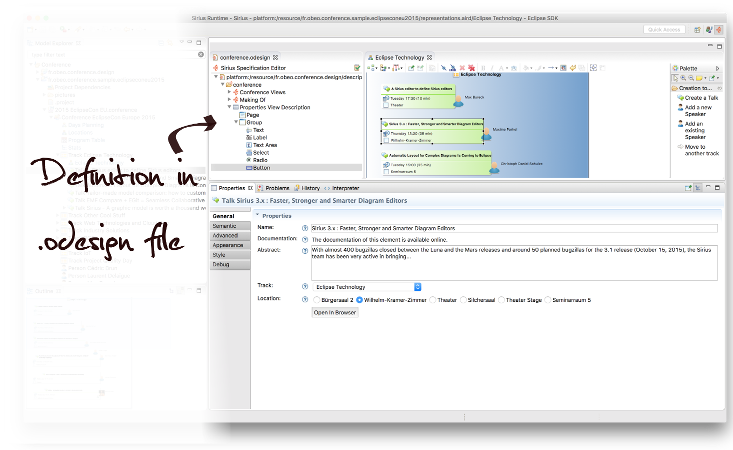Collapse the Properties section header
The width and height of the screenshot is (733, 450).
point(257,215)
